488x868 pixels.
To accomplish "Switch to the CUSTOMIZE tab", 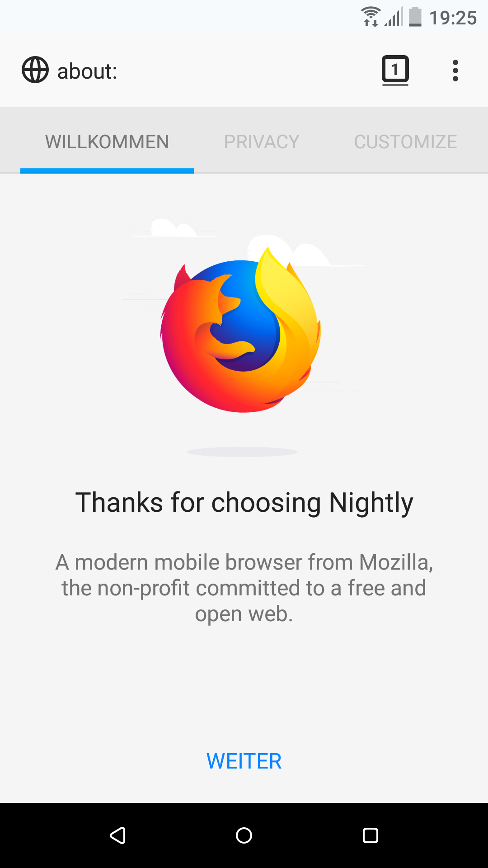I will (x=405, y=142).
